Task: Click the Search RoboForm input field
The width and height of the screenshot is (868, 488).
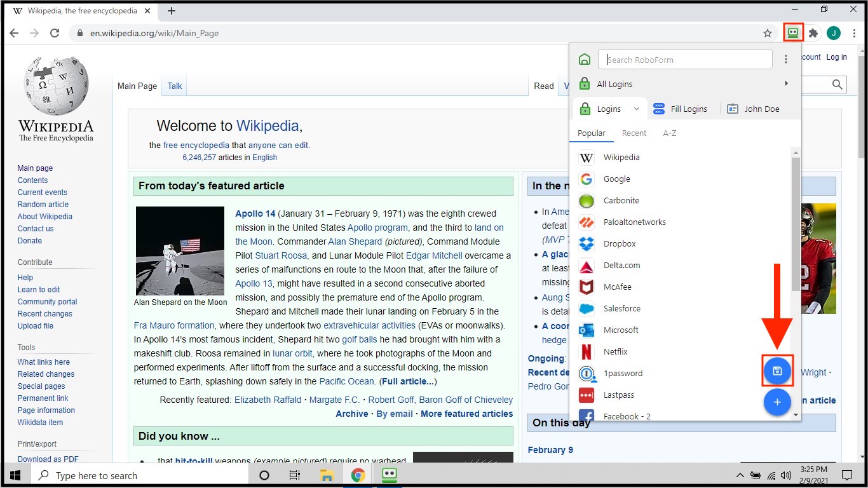Action: [x=686, y=60]
